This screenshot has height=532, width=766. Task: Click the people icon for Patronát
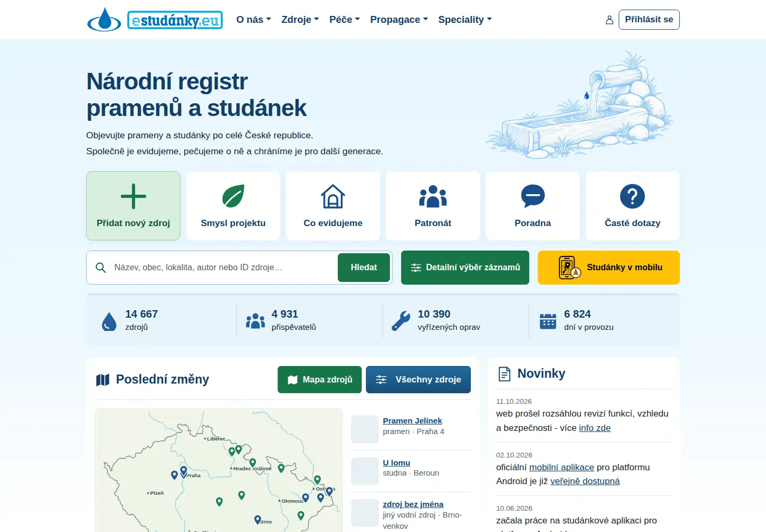(x=433, y=196)
